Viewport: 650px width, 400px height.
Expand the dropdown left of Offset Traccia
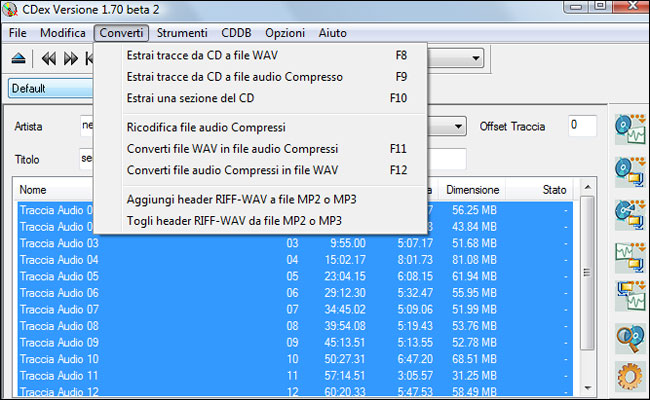458,127
